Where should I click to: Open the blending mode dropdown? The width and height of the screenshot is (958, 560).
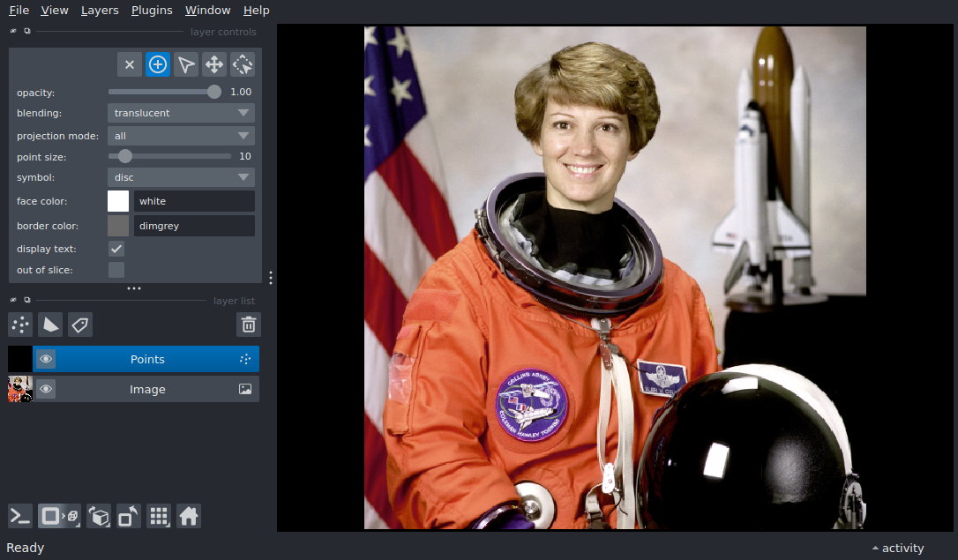(x=181, y=113)
